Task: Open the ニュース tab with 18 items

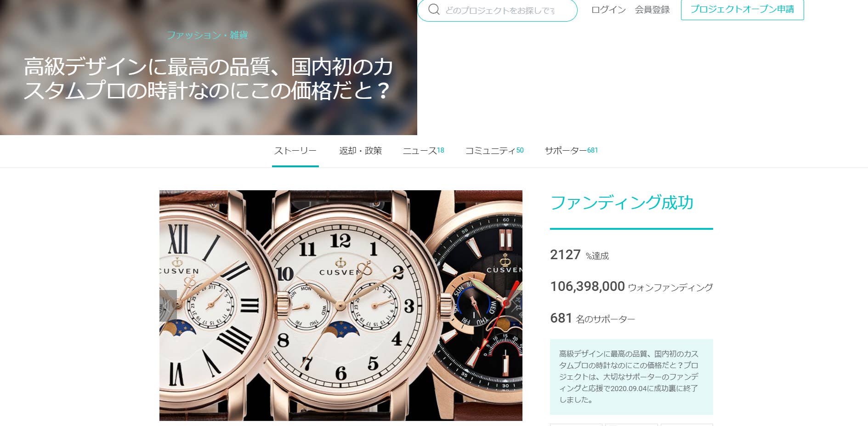Action: [423, 151]
